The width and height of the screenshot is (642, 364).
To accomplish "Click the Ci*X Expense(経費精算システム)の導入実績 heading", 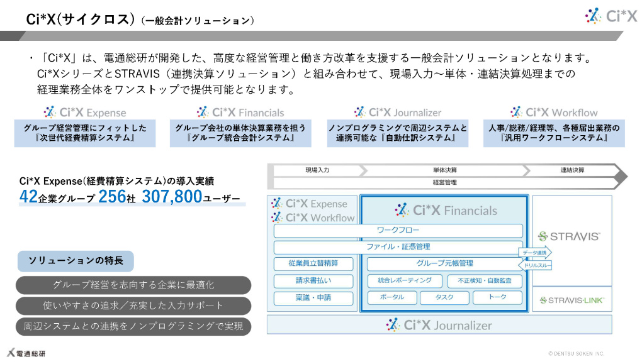I will [116, 181].
